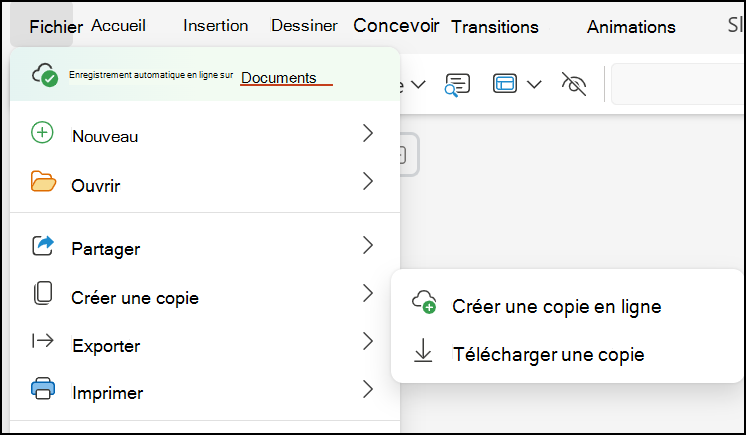Viewport: 746px width, 435px height.
Task: Open the Concevoir tab
Action: (396, 26)
